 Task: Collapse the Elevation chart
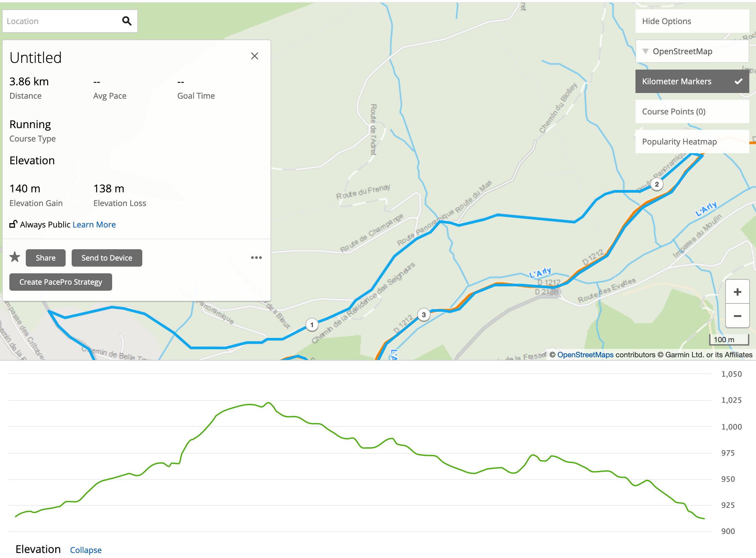85,550
